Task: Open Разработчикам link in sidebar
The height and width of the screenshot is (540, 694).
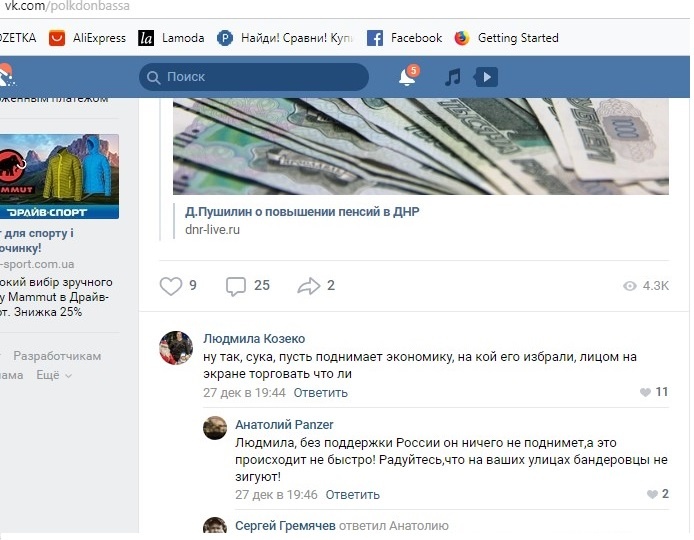Action: tap(57, 356)
